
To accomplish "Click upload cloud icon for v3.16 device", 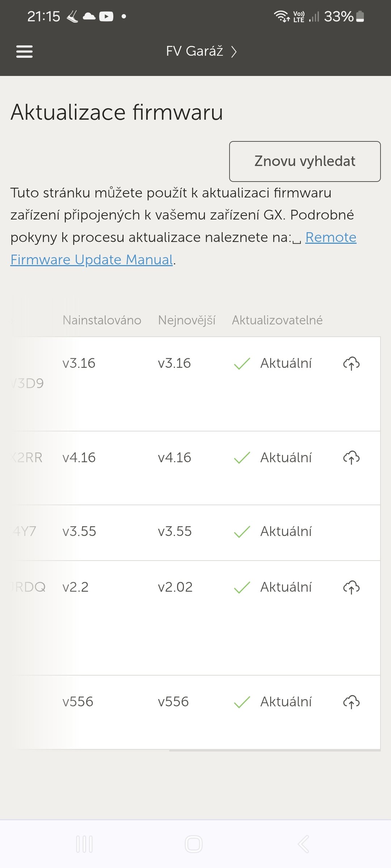I will point(351,363).
